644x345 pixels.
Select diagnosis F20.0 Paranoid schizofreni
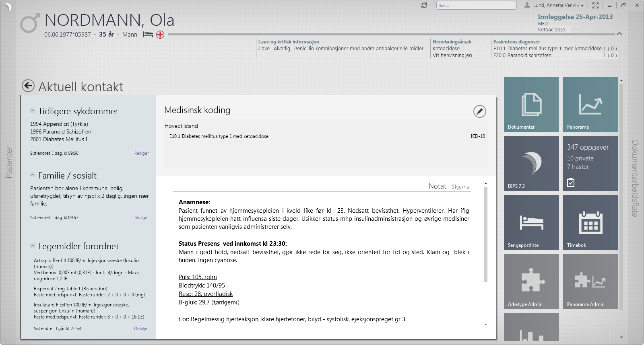(555, 55)
